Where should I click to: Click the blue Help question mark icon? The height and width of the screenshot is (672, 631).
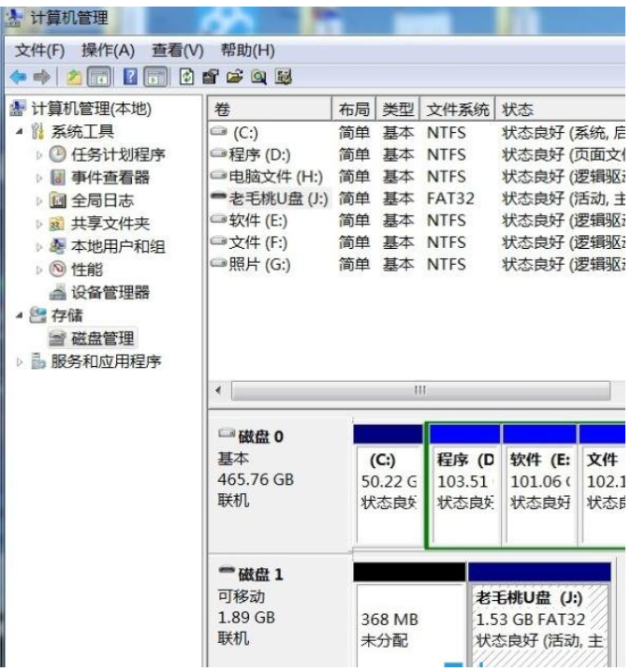(x=131, y=78)
